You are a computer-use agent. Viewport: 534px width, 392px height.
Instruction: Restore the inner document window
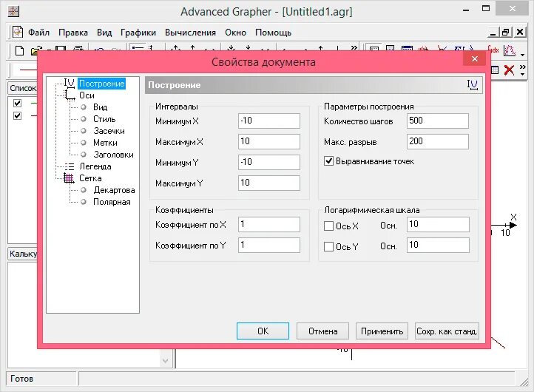506,32
